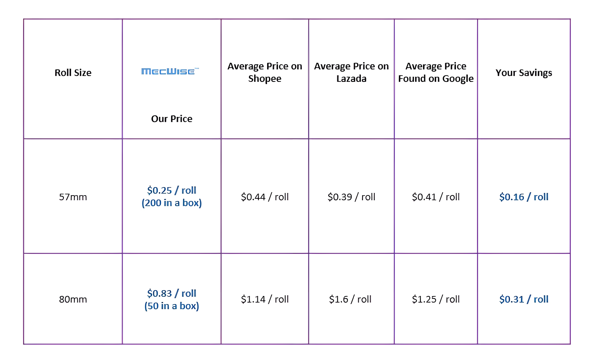Select the 57mm roll size cell
This screenshot has height=364, width=595.
coord(73,197)
